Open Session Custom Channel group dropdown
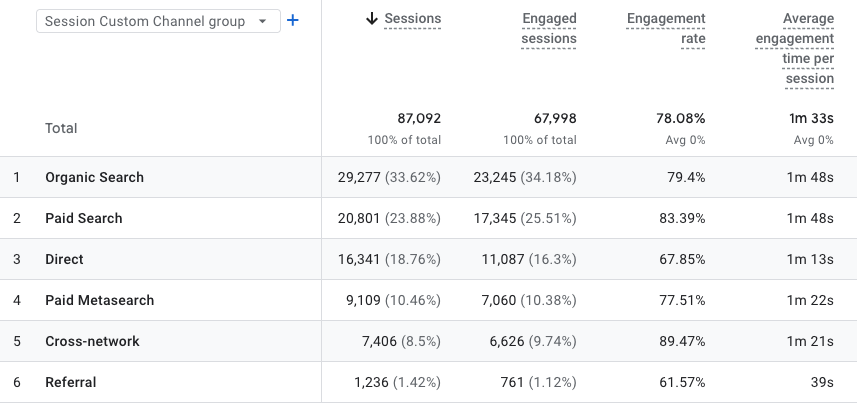Screen dimensions: 857x403 (x=158, y=21)
